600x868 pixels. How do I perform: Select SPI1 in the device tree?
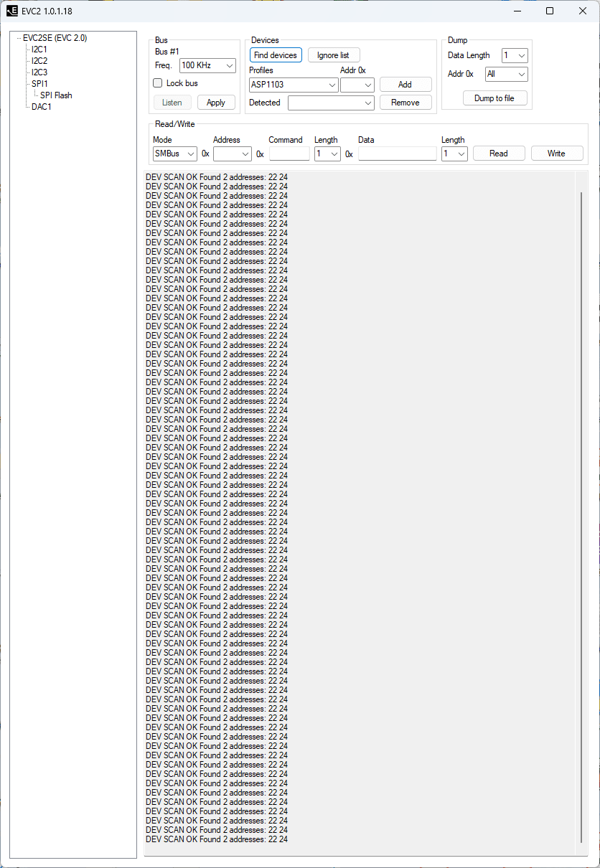(39, 84)
